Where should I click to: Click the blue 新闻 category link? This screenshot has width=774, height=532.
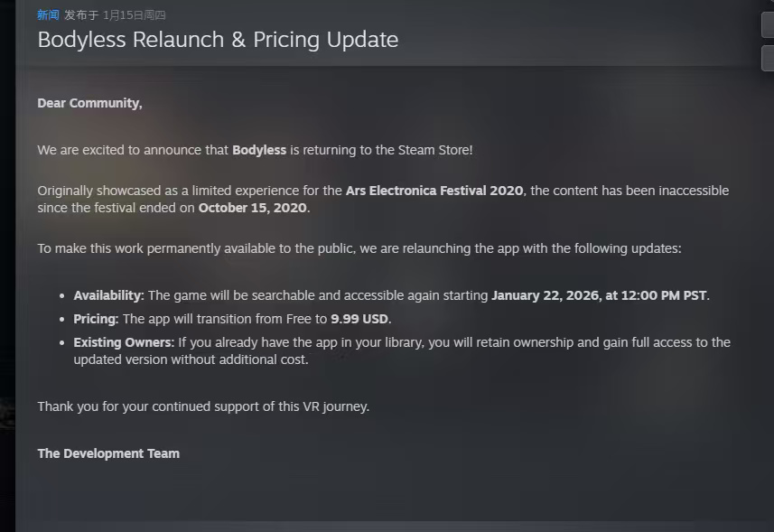pos(48,15)
